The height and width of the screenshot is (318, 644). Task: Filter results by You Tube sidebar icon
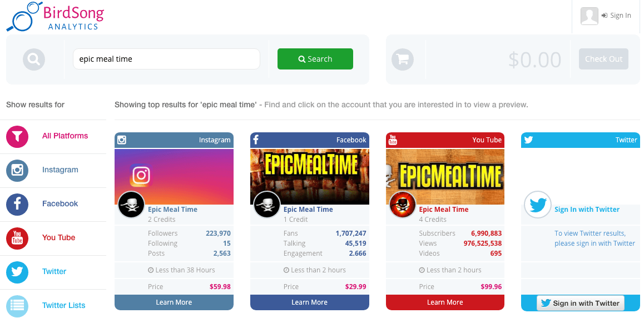click(x=17, y=238)
